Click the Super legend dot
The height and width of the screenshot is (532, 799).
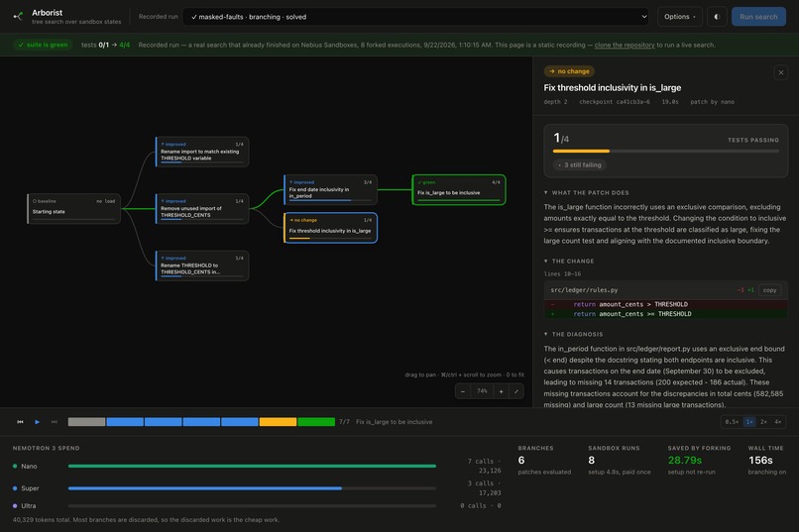point(15,488)
